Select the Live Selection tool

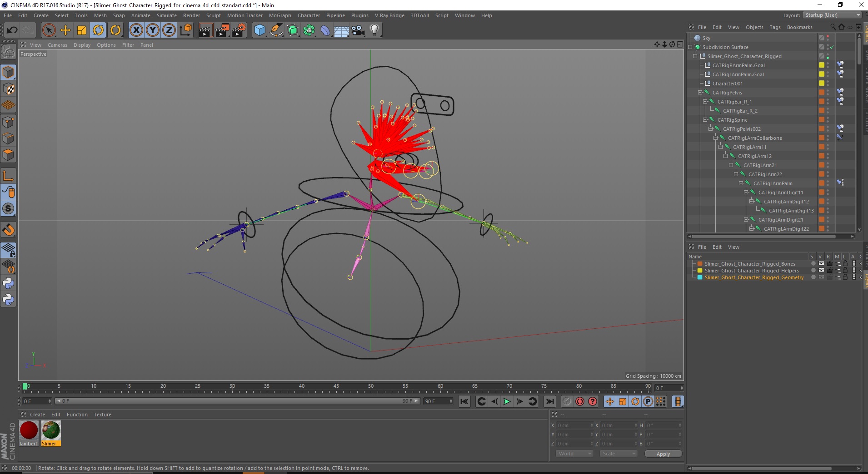[x=49, y=30]
